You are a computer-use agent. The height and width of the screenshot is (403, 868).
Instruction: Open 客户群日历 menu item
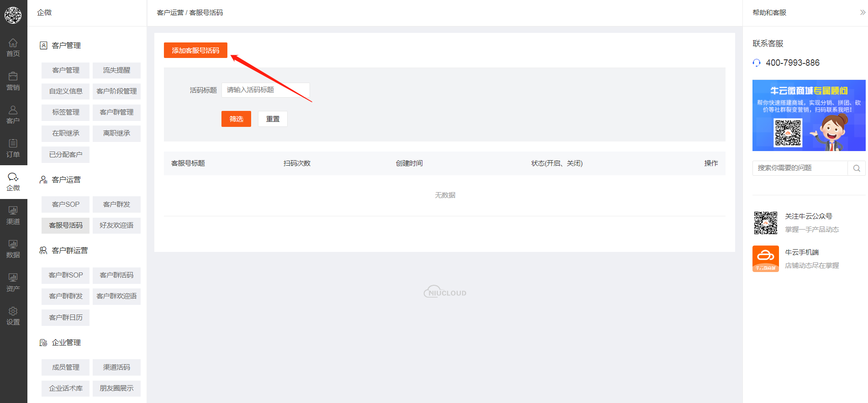click(x=65, y=318)
